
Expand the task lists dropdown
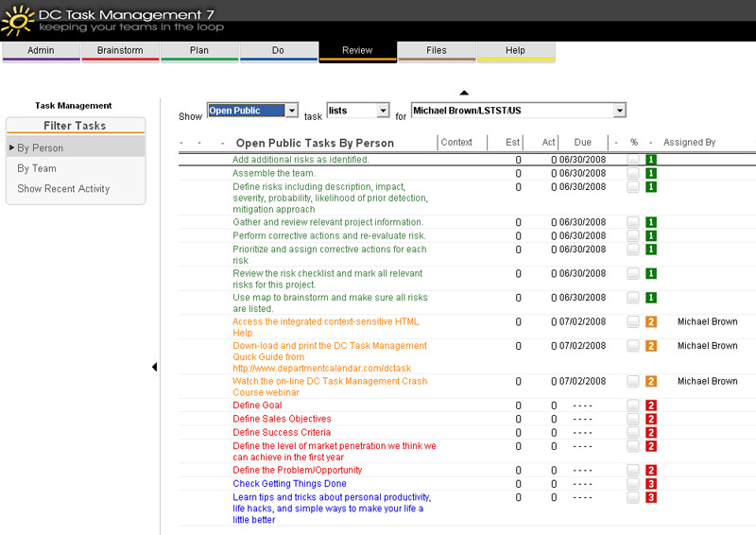(x=383, y=111)
